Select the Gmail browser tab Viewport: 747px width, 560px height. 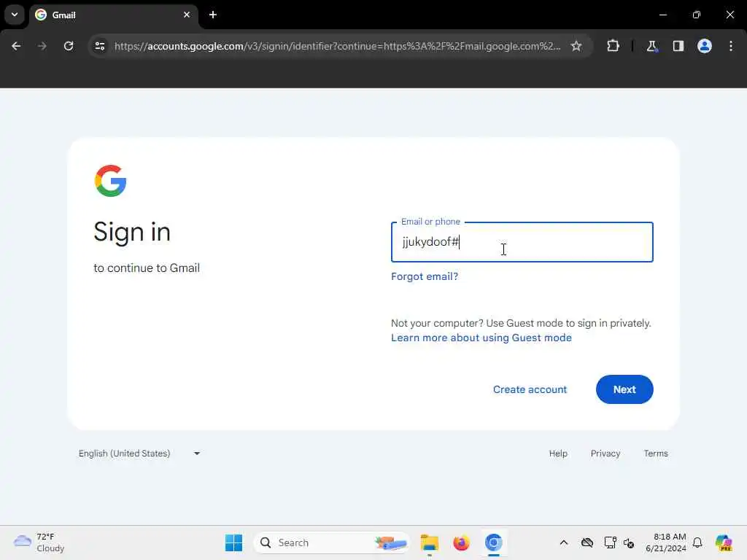pos(114,15)
